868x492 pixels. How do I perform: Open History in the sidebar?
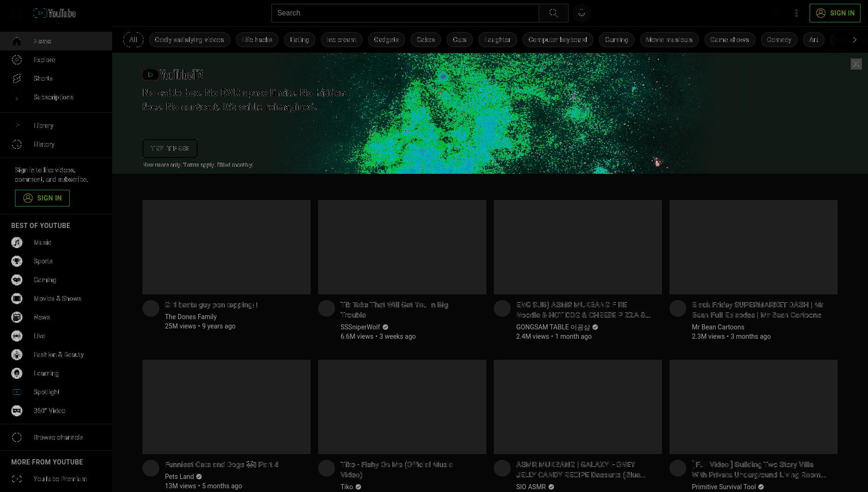[56, 144]
